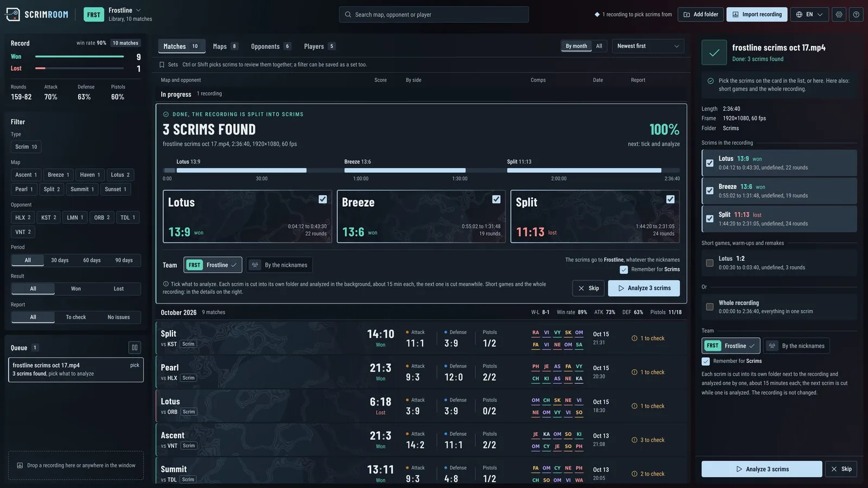The height and width of the screenshot is (488, 868).
Task: Open the help question mark icon
Action: (x=856, y=15)
